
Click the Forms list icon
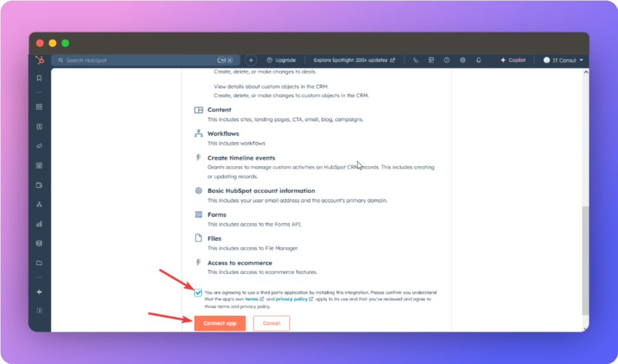pos(198,215)
